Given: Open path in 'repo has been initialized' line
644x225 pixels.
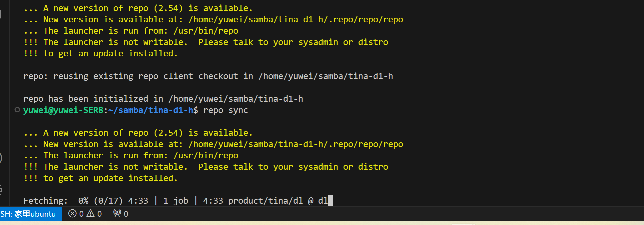Looking at the screenshot, I should (x=236, y=99).
